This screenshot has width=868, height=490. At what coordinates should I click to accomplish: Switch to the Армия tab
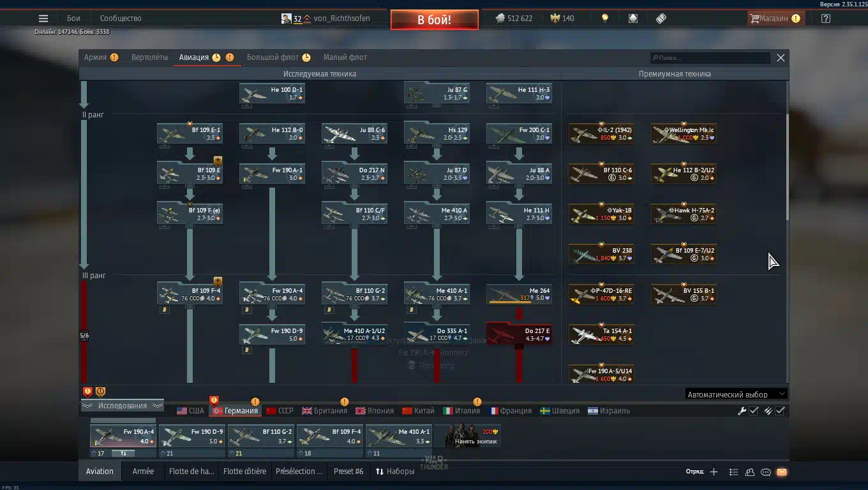click(101, 57)
